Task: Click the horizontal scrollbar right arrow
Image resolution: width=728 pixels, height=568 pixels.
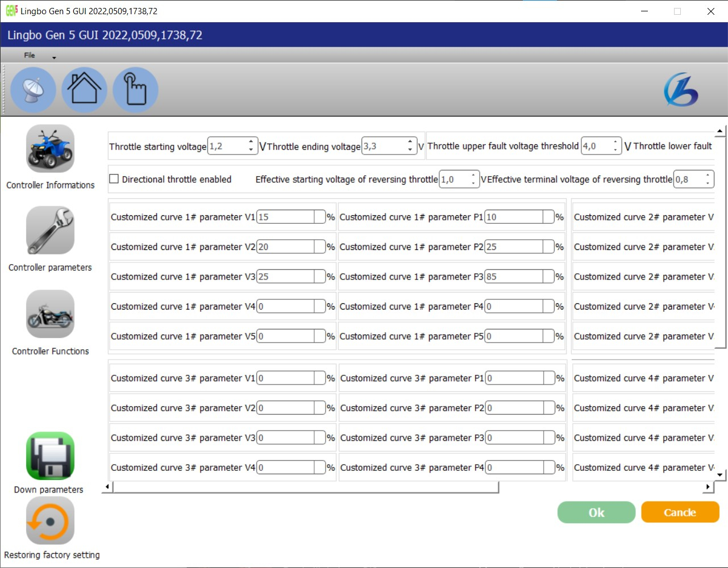Action: pyautogui.click(x=708, y=487)
